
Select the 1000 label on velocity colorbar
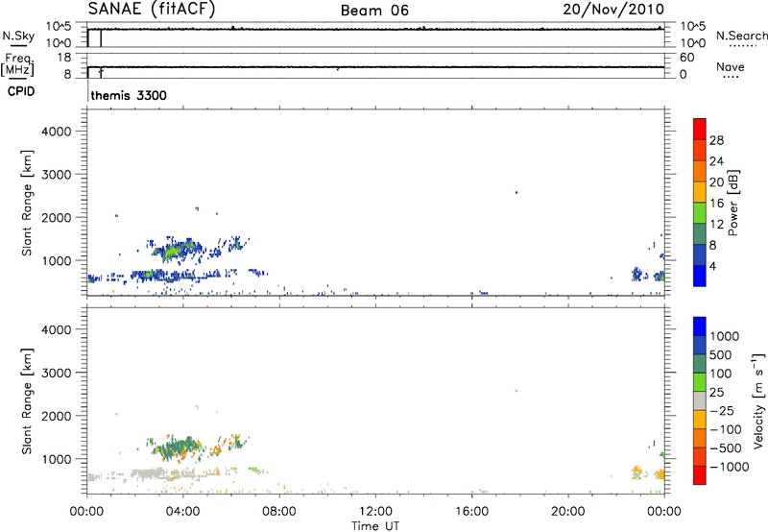coord(724,336)
